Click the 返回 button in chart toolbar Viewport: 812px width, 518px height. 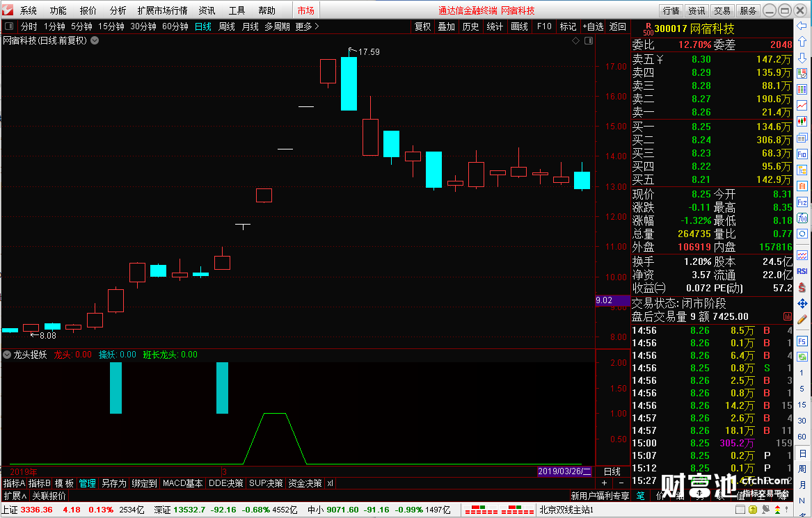click(x=617, y=26)
